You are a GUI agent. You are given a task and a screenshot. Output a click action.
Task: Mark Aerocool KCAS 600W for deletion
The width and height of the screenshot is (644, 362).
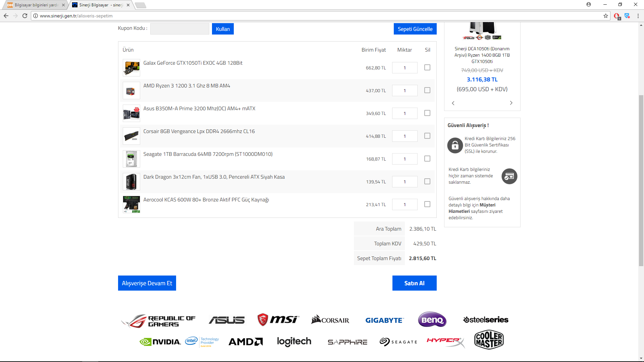(427, 204)
